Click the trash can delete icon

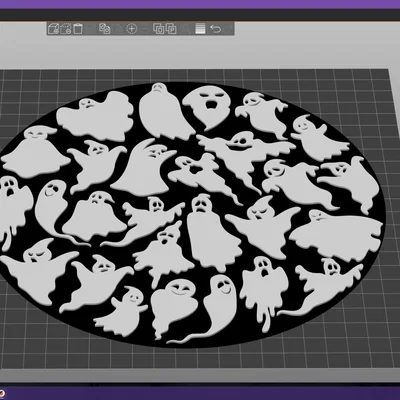click(78, 29)
